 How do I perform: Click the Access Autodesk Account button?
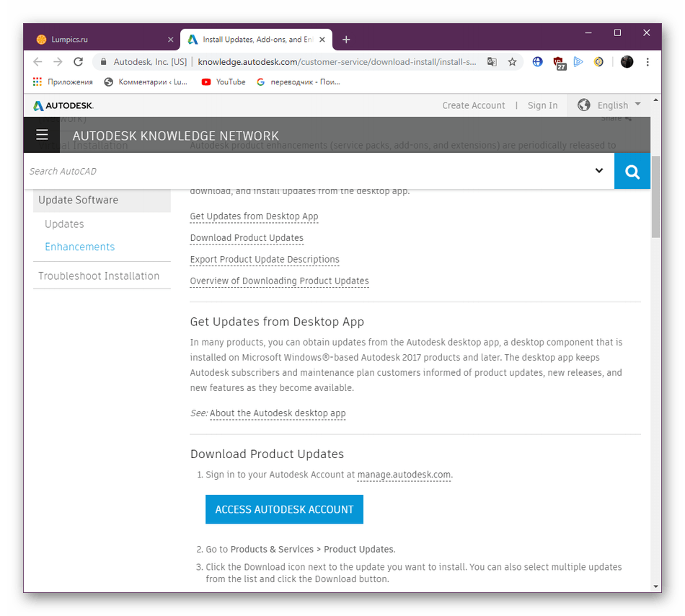click(x=284, y=509)
